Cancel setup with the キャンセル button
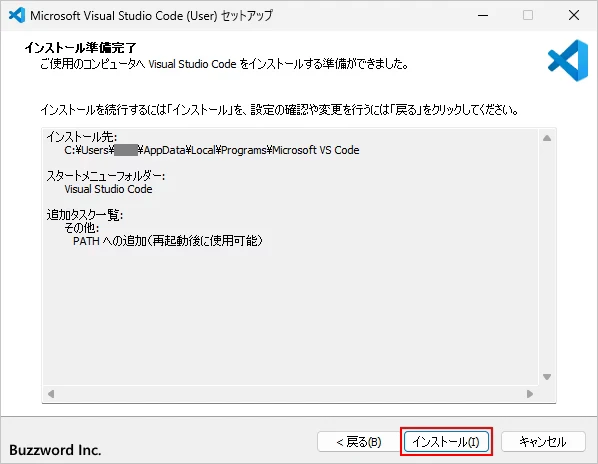The width and height of the screenshot is (598, 464). [x=543, y=442]
